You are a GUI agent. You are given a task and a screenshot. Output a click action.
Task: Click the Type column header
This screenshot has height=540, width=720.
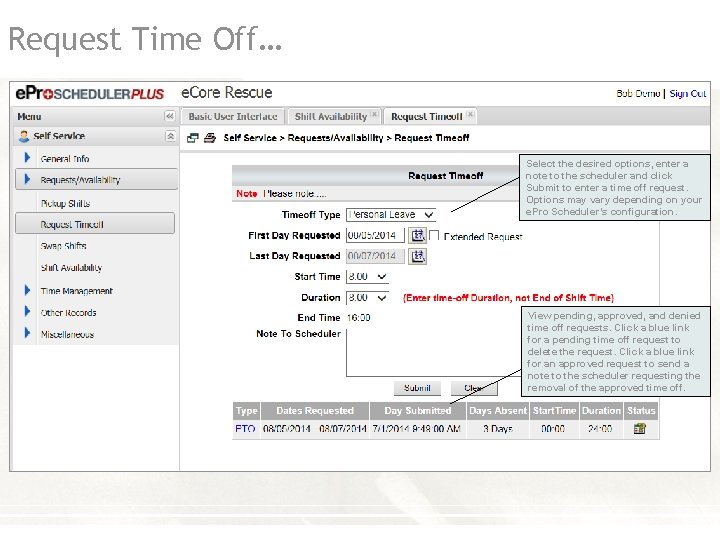click(247, 411)
